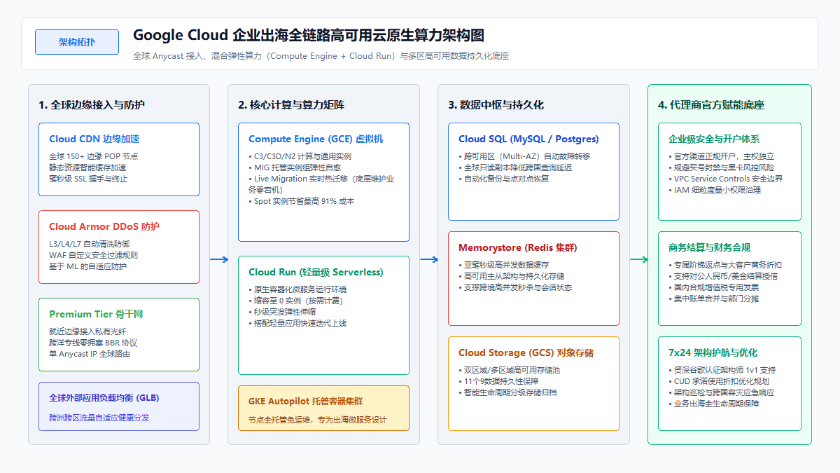The width and height of the screenshot is (840, 473).
Task: Click the 'Cloud Run (轻量级 Serverless)' card title
Action: click(316, 272)
